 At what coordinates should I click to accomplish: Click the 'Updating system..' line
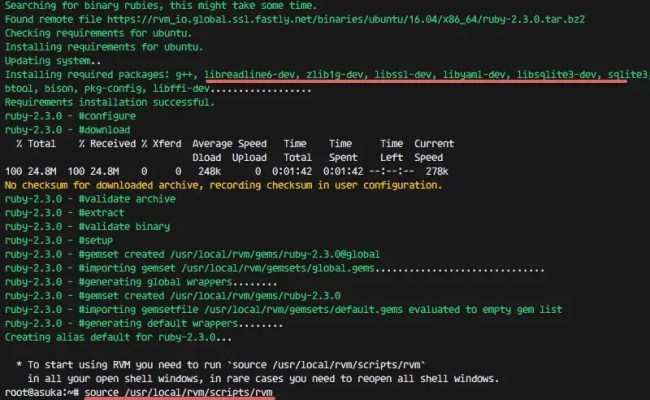tap(53, 61)
